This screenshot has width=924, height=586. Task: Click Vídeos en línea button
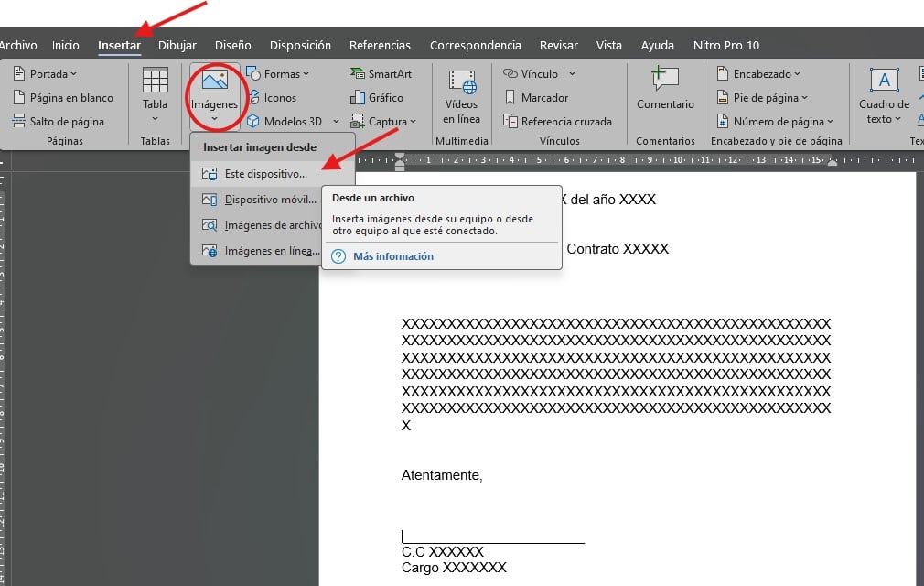pos(461,97)
